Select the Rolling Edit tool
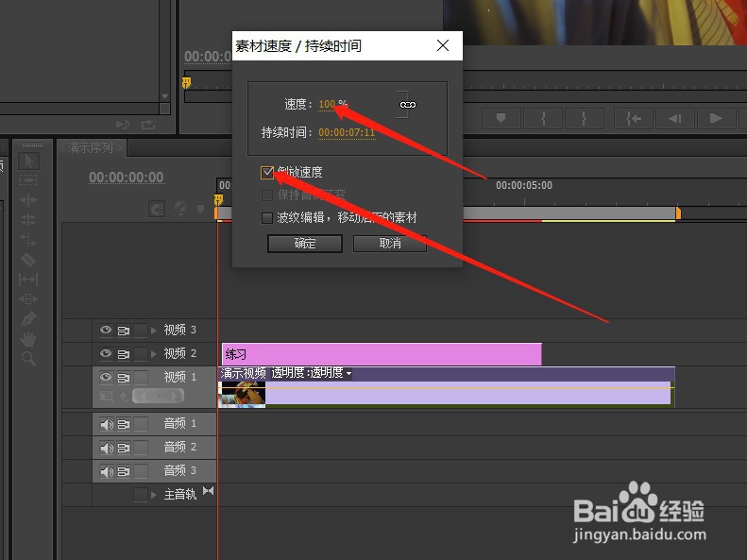The image size is (747, 560). pyautogui.click(x=28, y=219)
